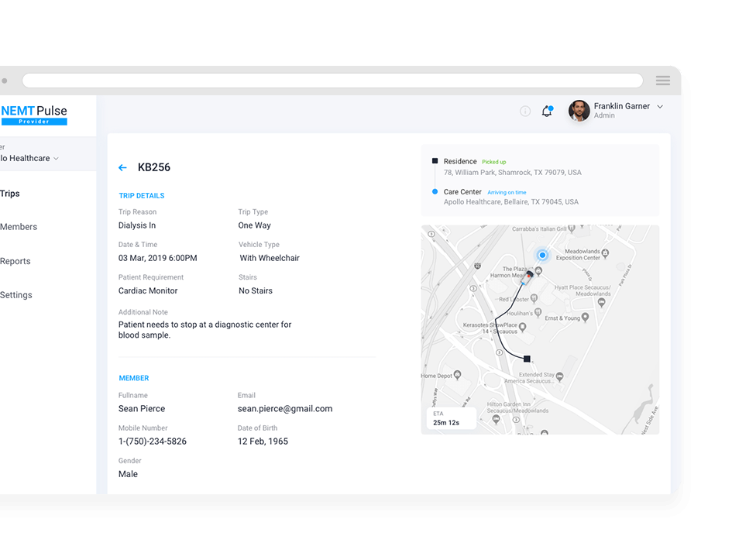The height and width of the screenshot is (560, 732).
Task: Open the Reports section
Action: pos(15,261)
